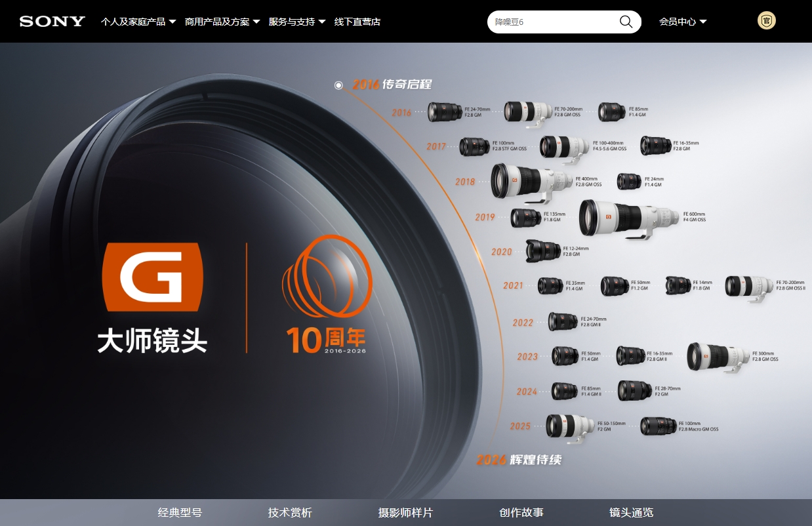This screenshot has height=526, width=812.
Task: Click the gold official badge icon
Action: (x=766, y=21)
